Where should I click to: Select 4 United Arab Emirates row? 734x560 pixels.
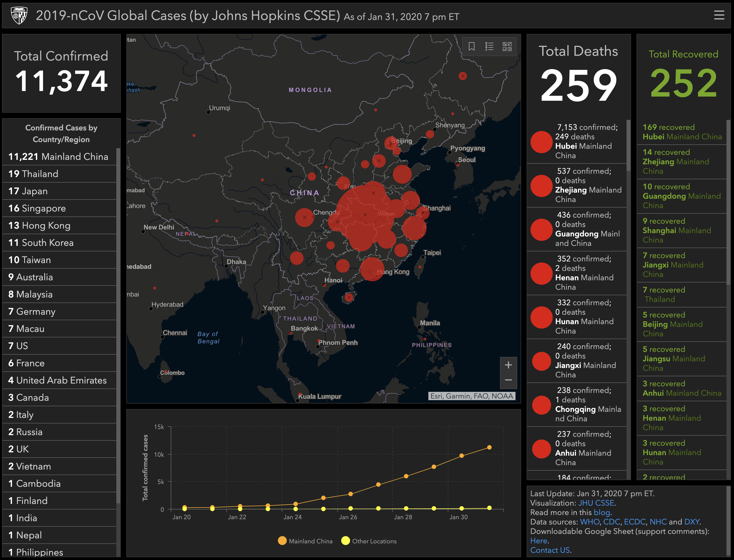(x=59, y=380)
